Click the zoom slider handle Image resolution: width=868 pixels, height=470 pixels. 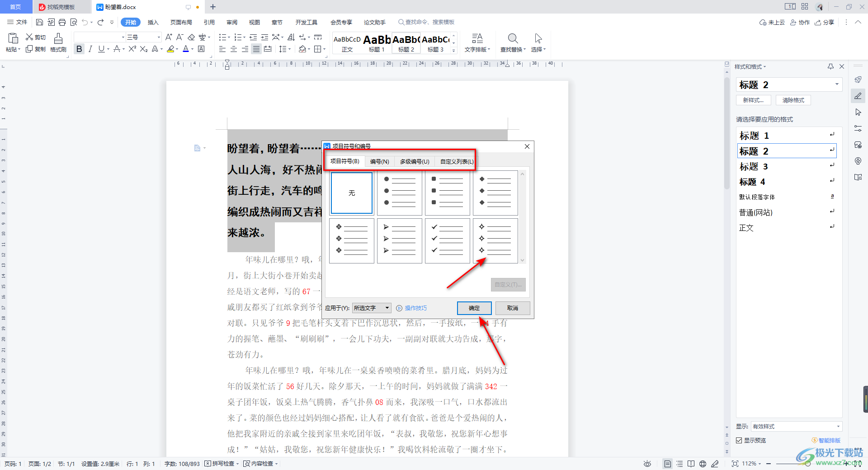[807, 464]
